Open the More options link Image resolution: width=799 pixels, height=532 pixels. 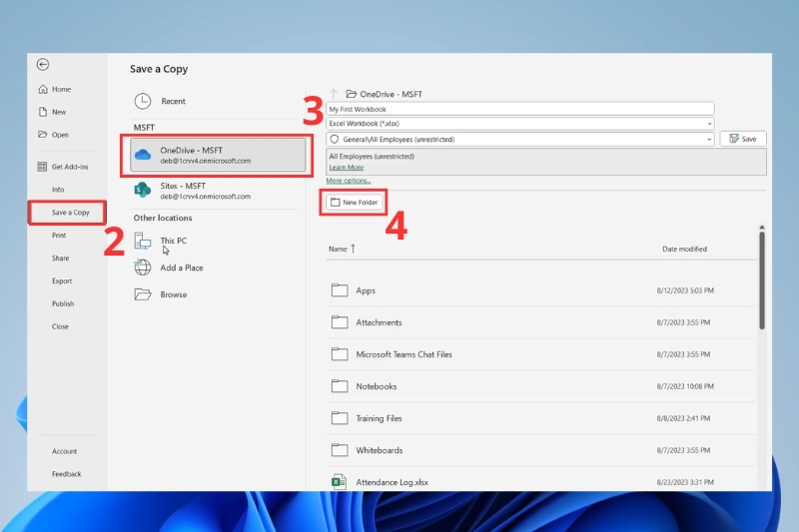point(348,181)
